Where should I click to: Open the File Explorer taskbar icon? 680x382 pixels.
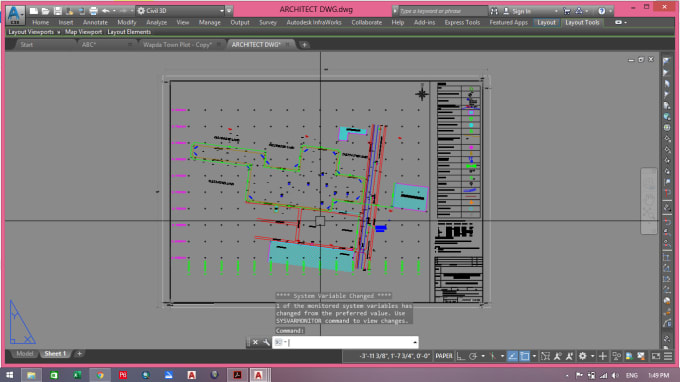[31, 375]
